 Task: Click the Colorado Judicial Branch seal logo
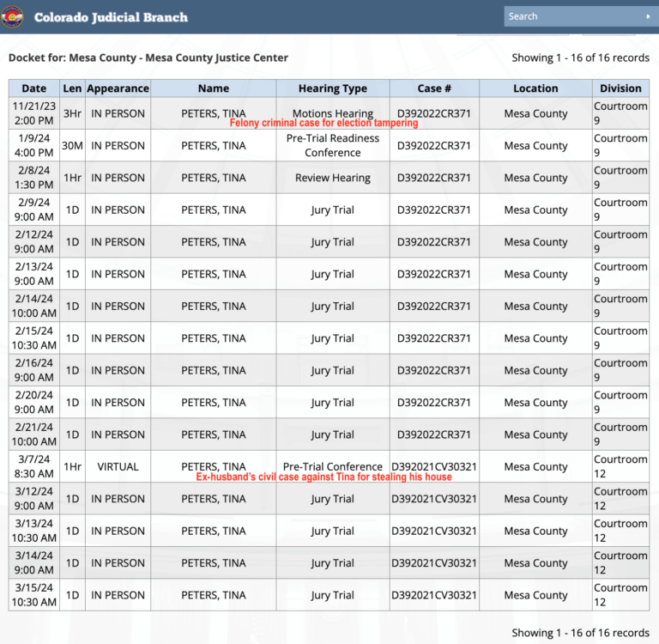pyautogui.click(x=12, y=17)
